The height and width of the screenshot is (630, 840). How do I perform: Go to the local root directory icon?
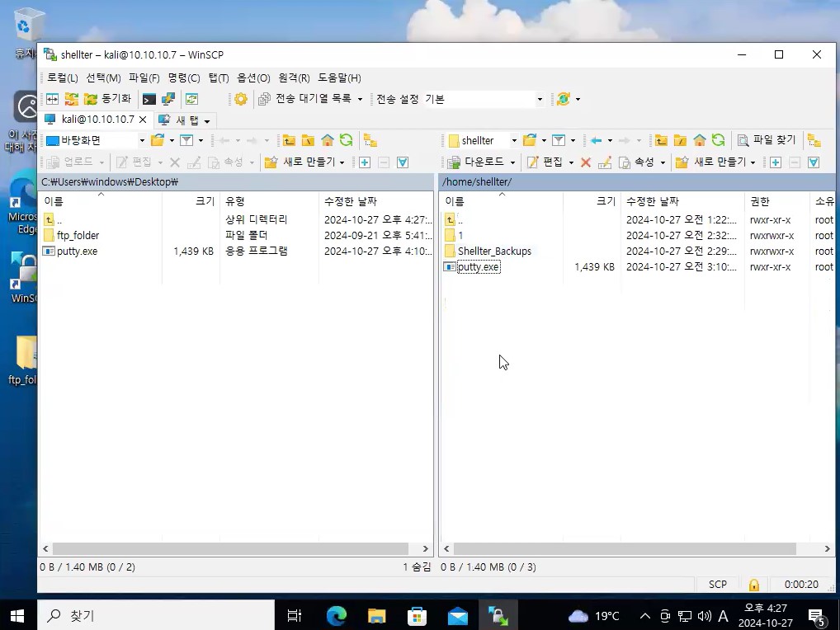(x=308, y=141)
